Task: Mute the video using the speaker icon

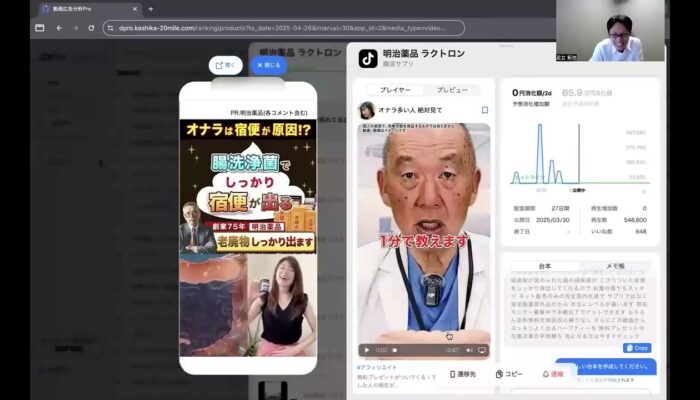Action: (469, 350)
